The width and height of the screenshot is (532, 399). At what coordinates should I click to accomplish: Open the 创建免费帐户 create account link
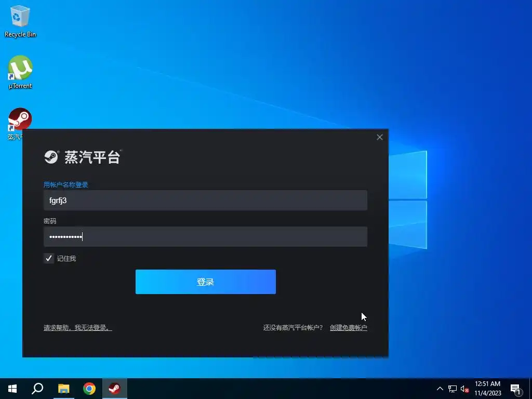click(x=349, y=328)
